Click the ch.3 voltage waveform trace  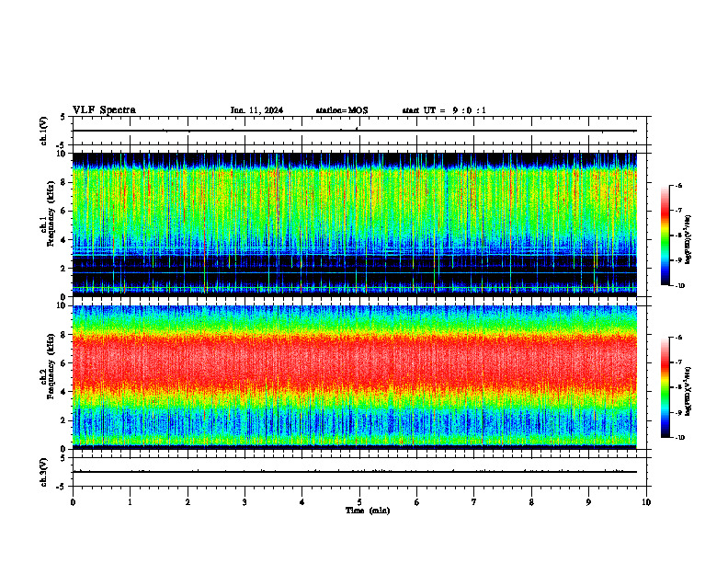pyautogui.click(x=354, y=472)
